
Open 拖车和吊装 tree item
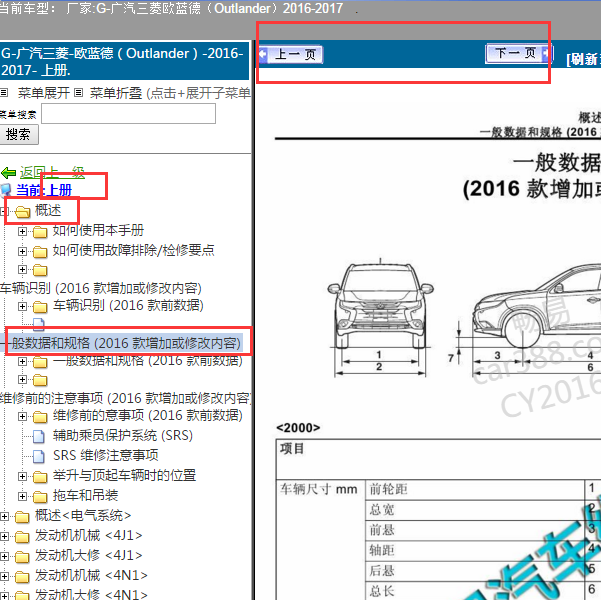click(x=85, y=495)
